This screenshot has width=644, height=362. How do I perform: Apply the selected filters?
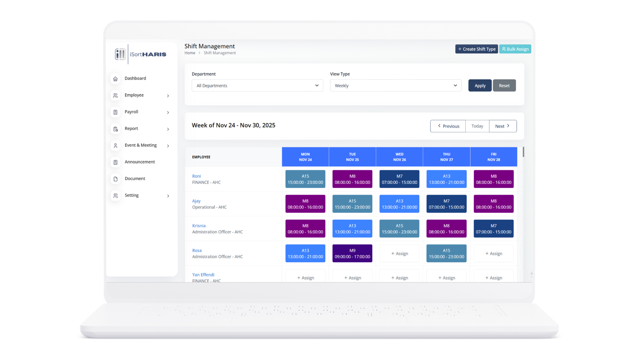pos(480,86)
